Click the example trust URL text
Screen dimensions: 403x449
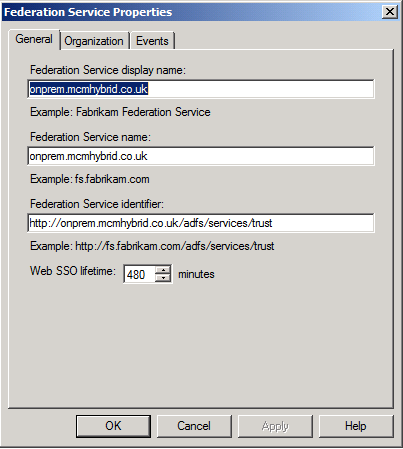point(152,246)
